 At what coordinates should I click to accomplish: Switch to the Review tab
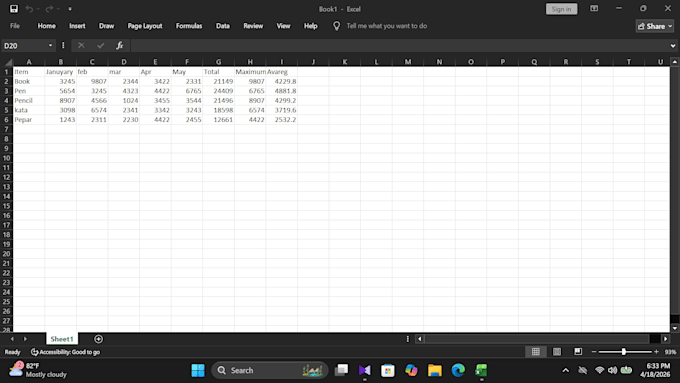point(253,26)
